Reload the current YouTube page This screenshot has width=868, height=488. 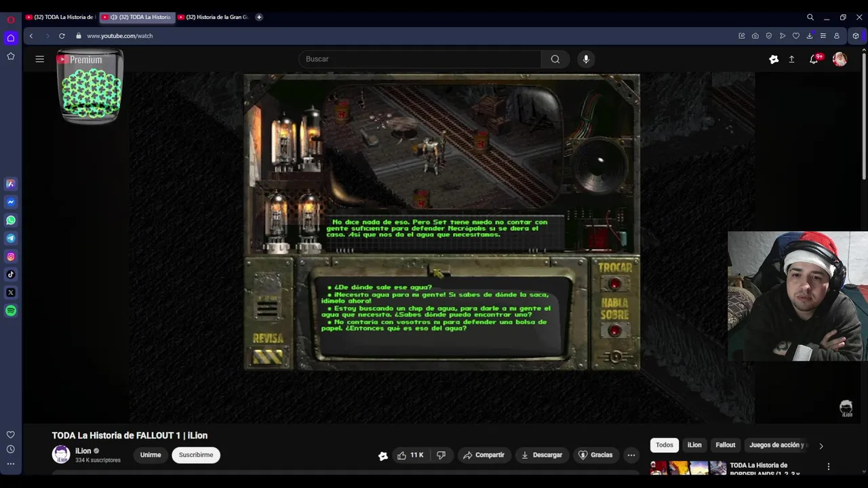(x=62, y=36)
